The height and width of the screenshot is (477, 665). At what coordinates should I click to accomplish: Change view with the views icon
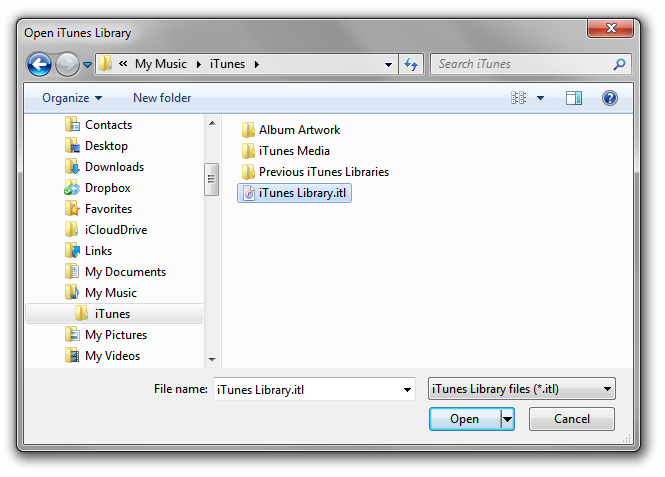pyautogui.click(x=518, y=98)
